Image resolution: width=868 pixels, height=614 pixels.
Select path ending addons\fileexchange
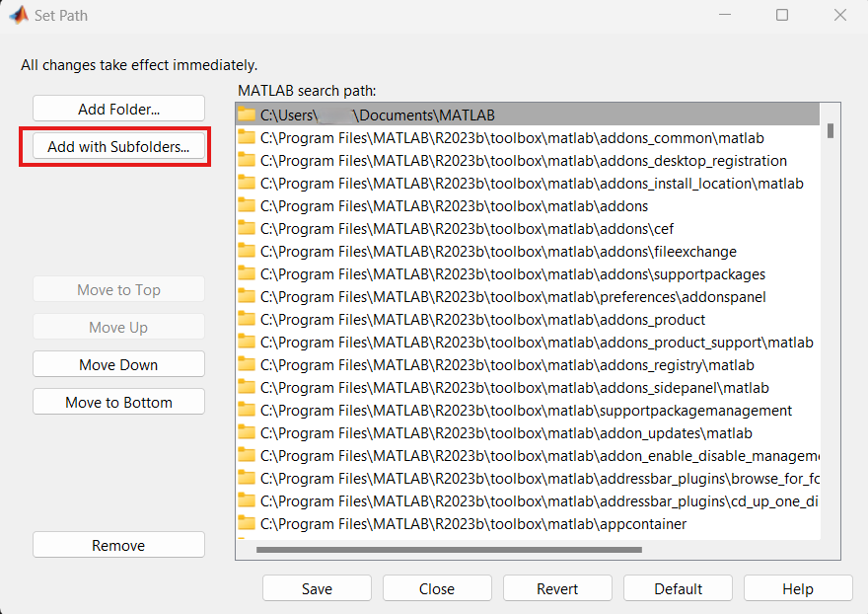(528, 251)
